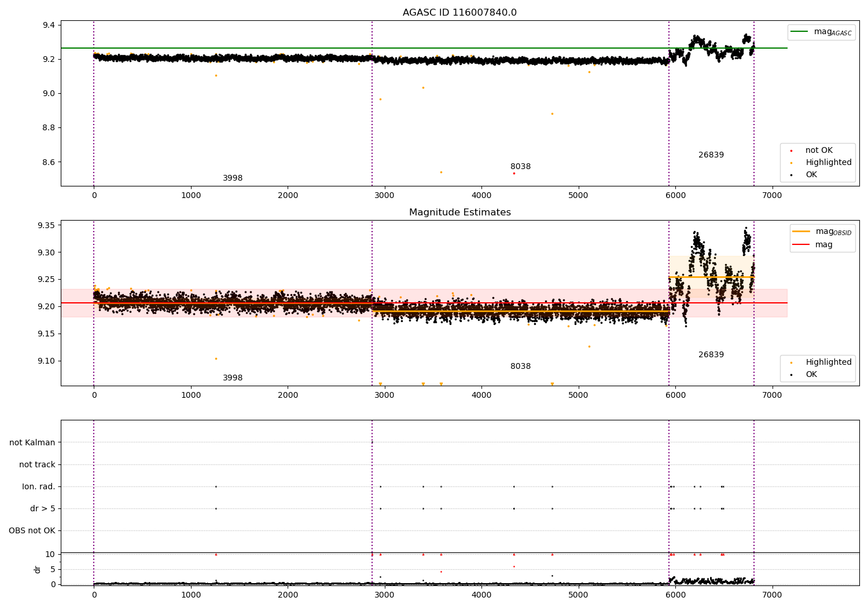The height and width of the screenshot is (608, 868).
Task: Click the 'dr' y-axis label at bottom
Action: click(38, 569)
